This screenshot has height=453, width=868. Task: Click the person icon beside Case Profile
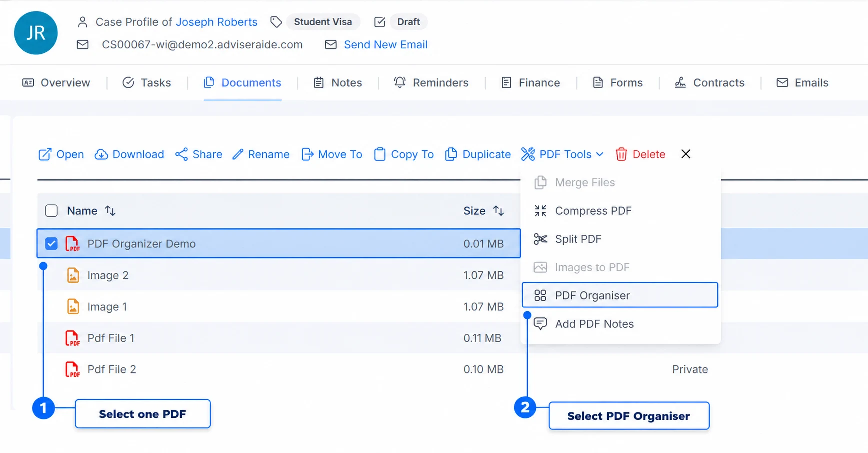(83, 22)
